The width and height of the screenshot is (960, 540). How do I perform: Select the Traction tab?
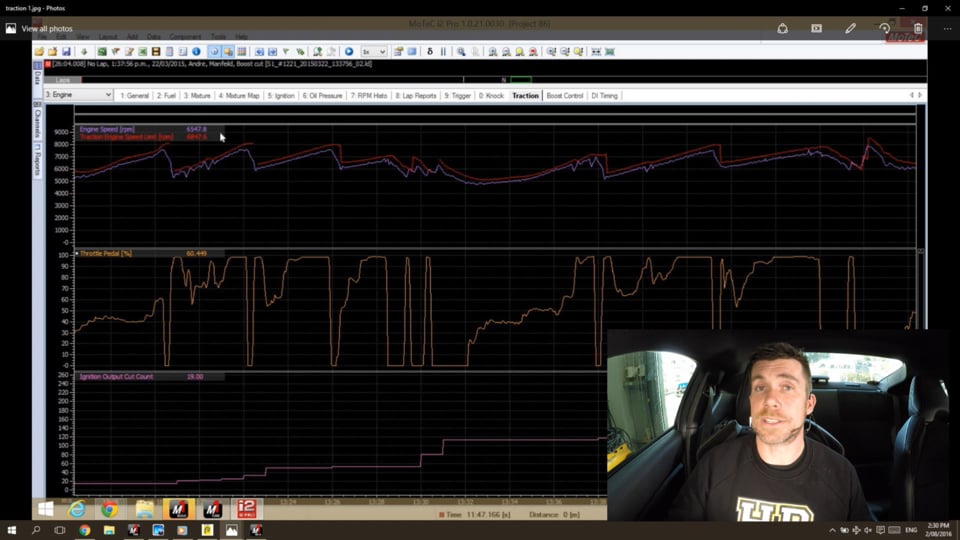[x=525, y=96]
